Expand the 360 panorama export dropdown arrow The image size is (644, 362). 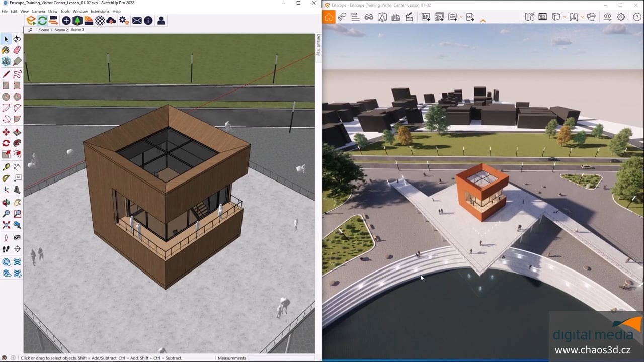460,17
